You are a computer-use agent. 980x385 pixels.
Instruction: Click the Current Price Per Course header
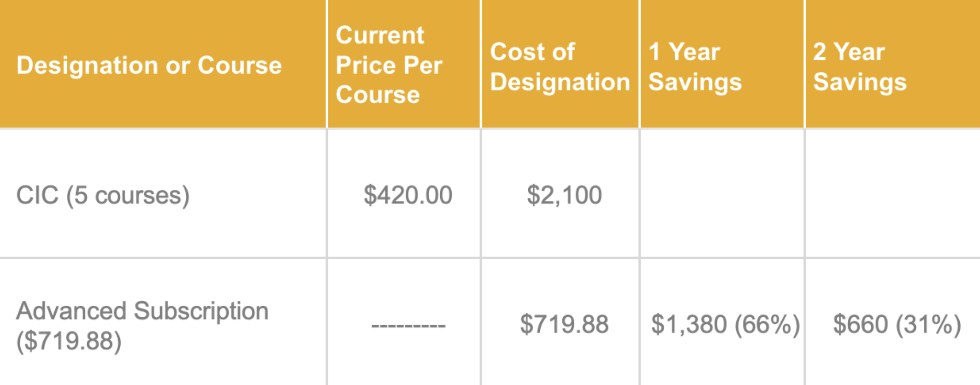(404, 65)
